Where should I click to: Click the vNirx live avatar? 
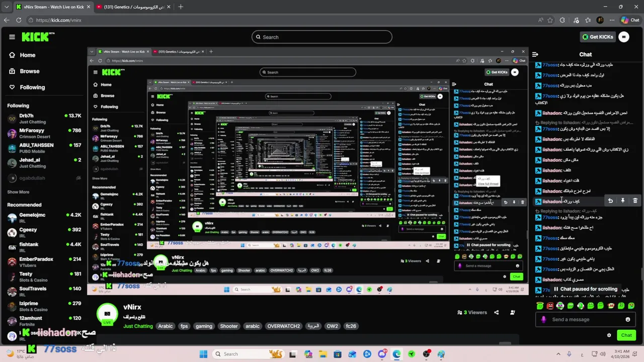pos(107,314)
